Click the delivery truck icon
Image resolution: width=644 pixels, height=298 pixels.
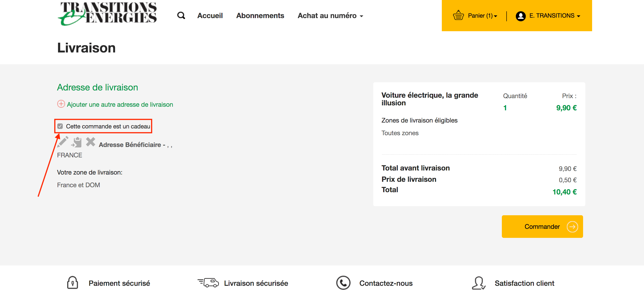coord(208,283)
